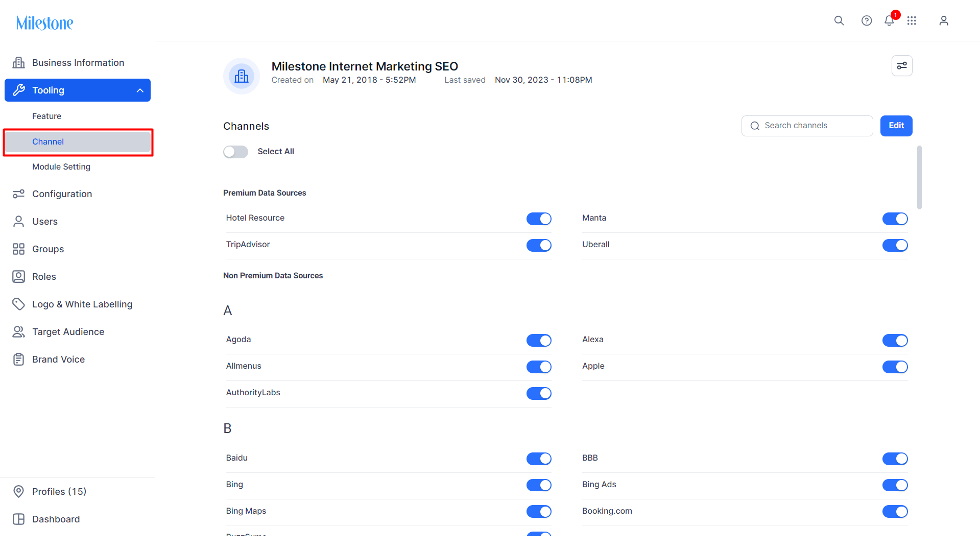Click the Business Information building icon
The height and width of the screenshot is (551, 980).
click(18, 62)
